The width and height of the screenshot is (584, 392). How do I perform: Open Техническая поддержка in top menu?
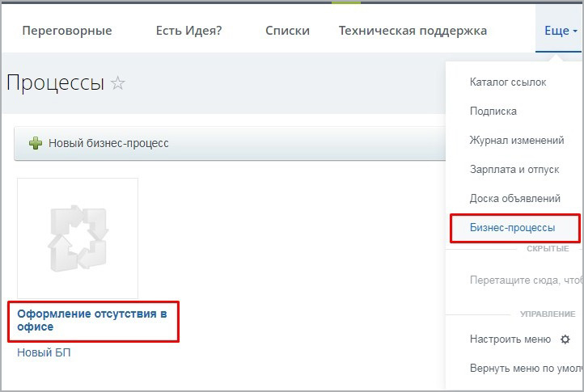coord(413,32)
